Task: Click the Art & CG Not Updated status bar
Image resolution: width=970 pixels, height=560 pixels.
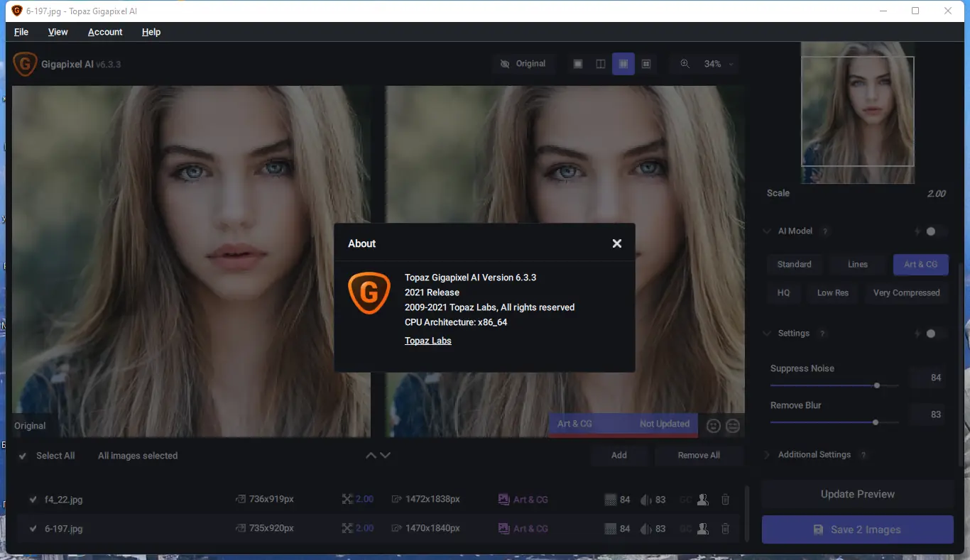Action: click(x=623, y=424)
